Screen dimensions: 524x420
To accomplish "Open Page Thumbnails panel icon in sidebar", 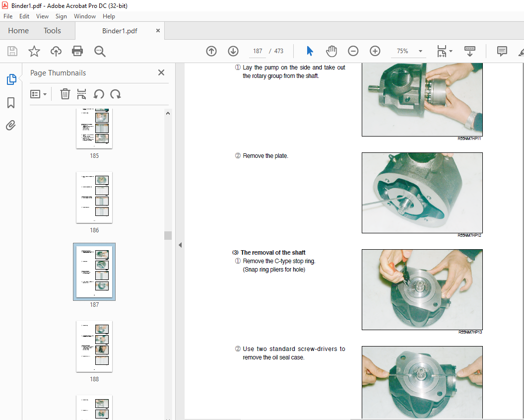I will click(11, 79).
